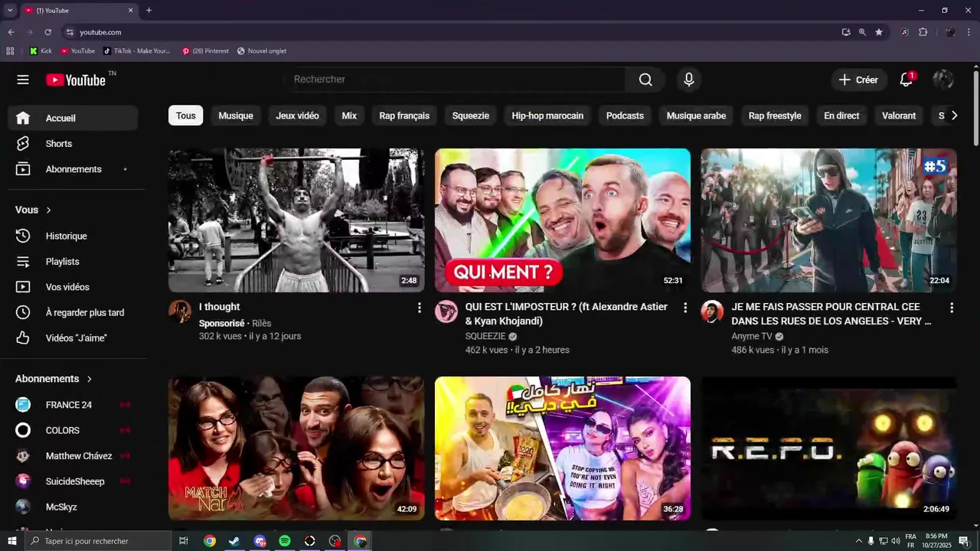Select the Podcasts filter chip
Image resolution: width=980 pixels, height=551 pixels.
[625, 116]
